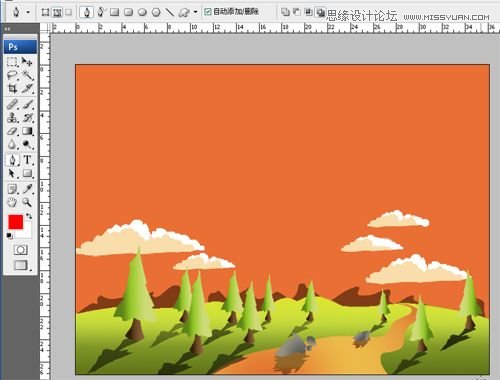Choose the Pen tool in the options bar
Image resolution: width=500 pixels, height=380 pixels.
[87, 12]
